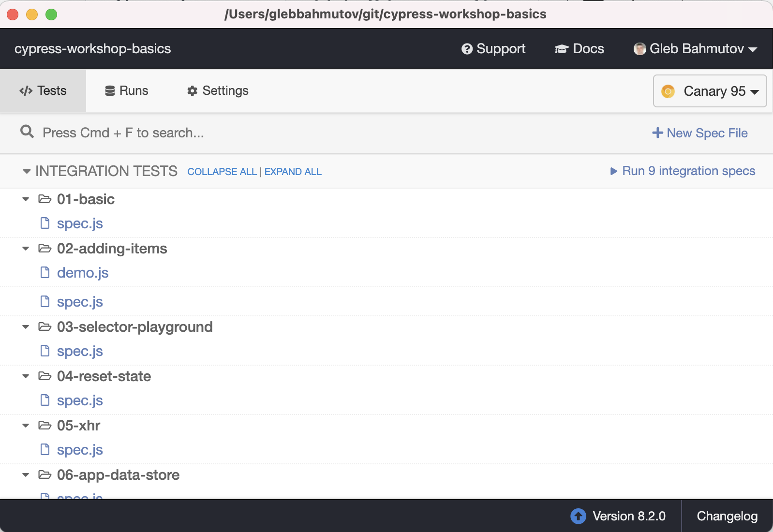Click file icon beside demo.js
The height and width of the screenshot is (532, 773).
pyautogui.click(x=45, y=272)
